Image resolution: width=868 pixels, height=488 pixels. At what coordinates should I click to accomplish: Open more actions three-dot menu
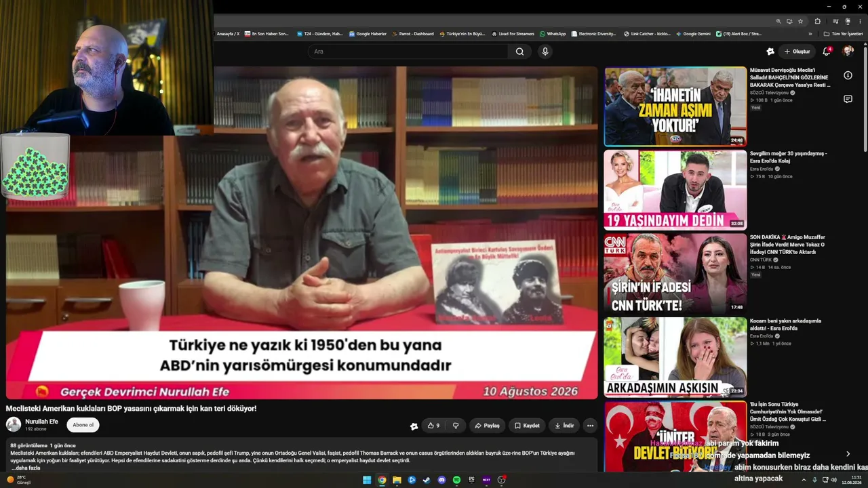590,426
